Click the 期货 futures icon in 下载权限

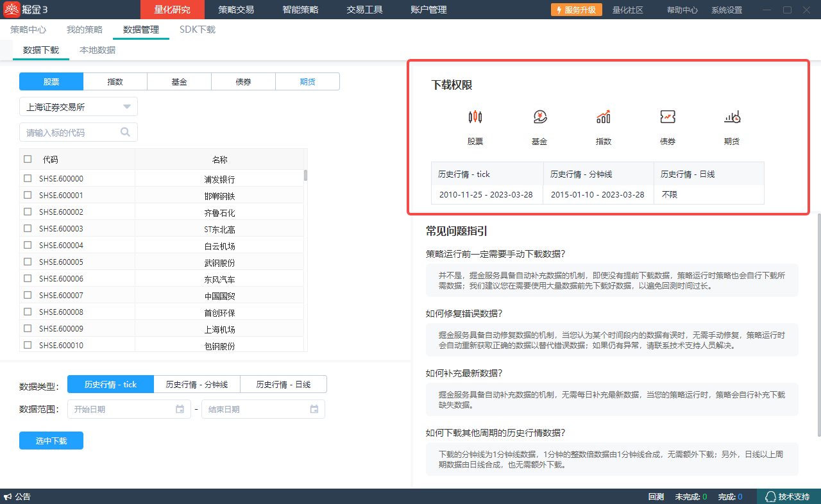click(732, 117)
